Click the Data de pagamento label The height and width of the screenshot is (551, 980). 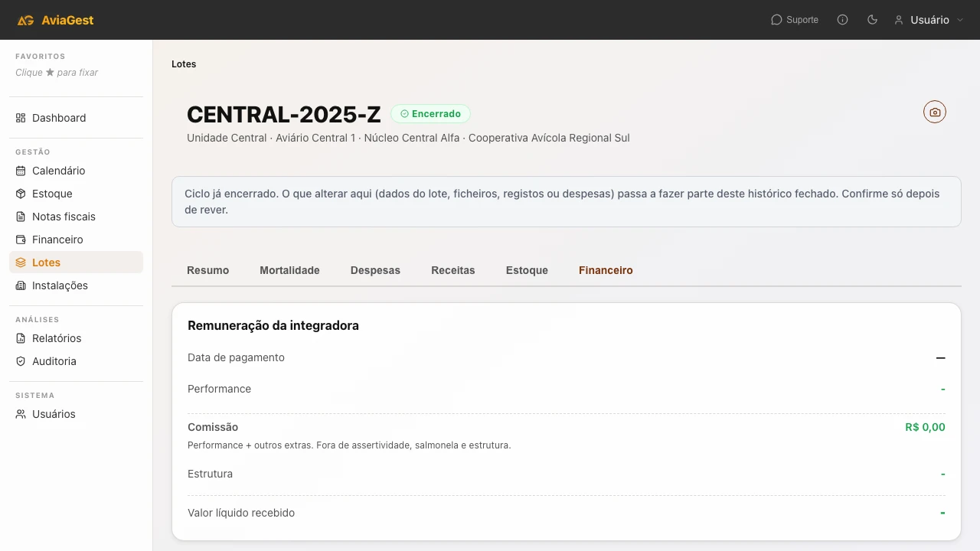(236, 357)
